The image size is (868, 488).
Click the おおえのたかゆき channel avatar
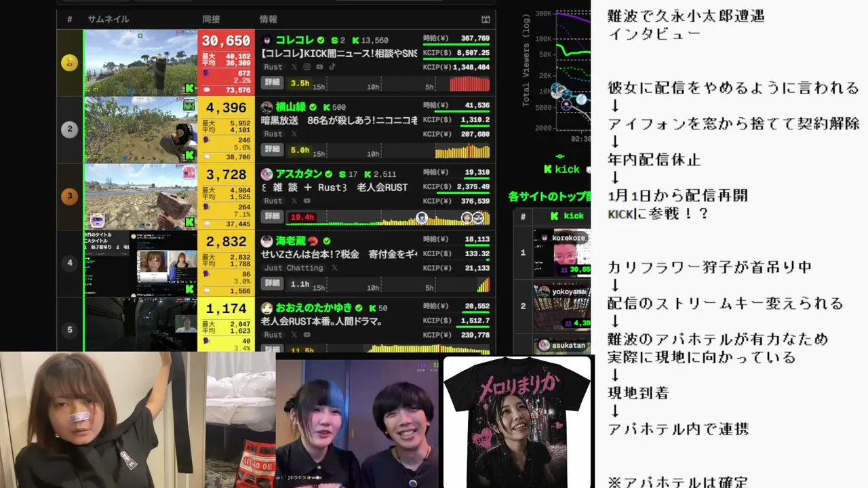click(x=267, y=308)
